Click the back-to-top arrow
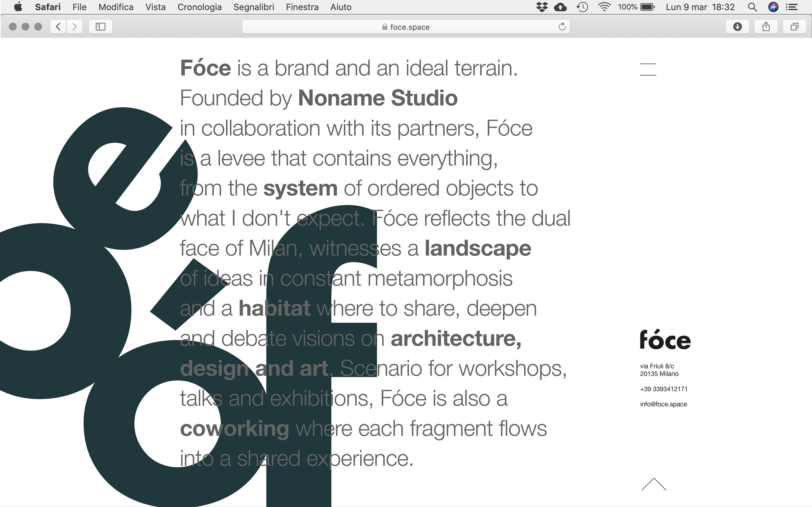This screenshot has width=812, height=507. (653, 484)
